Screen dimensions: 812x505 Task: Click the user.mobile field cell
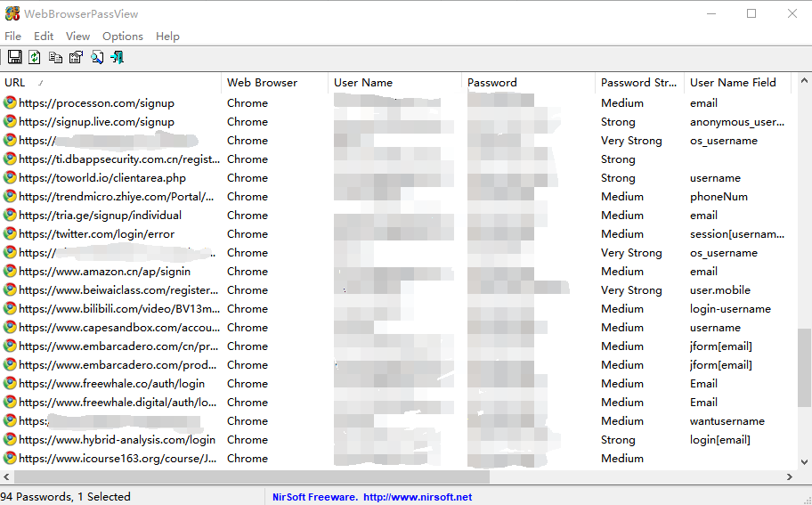719,290
